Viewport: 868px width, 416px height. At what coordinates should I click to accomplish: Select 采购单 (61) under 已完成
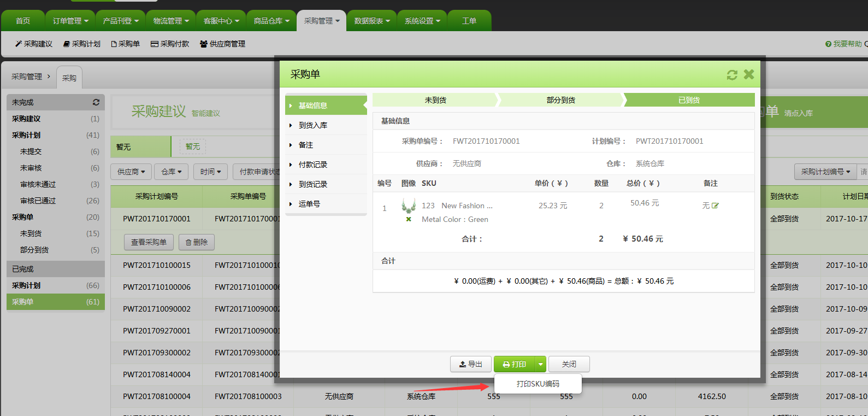56,302
